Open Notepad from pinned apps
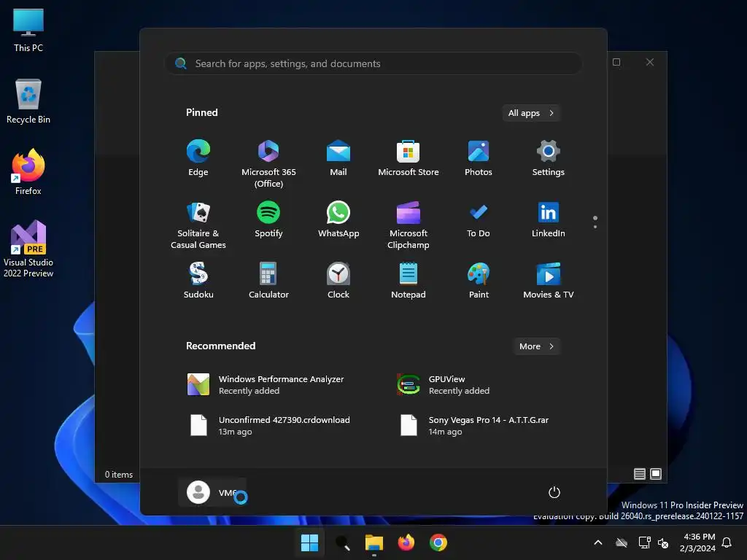Viewport: 747px width, 560px height. click(409, 281)
